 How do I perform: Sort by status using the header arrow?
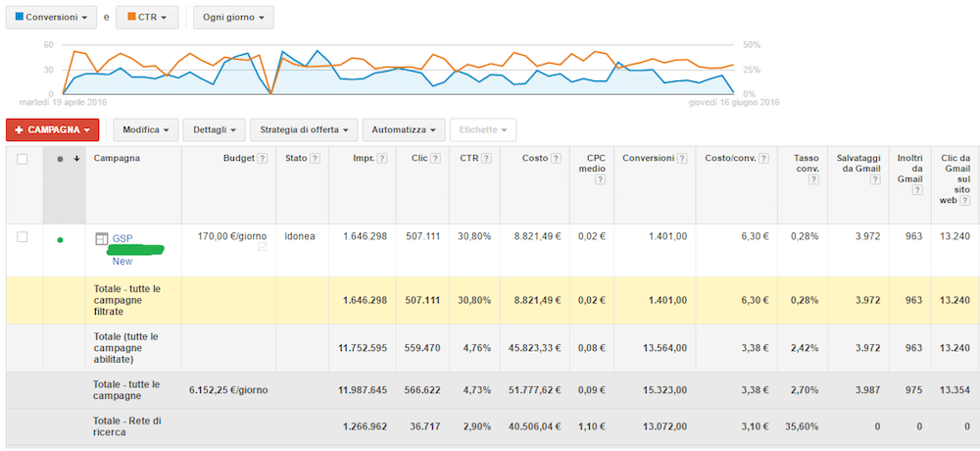[76, 159]
